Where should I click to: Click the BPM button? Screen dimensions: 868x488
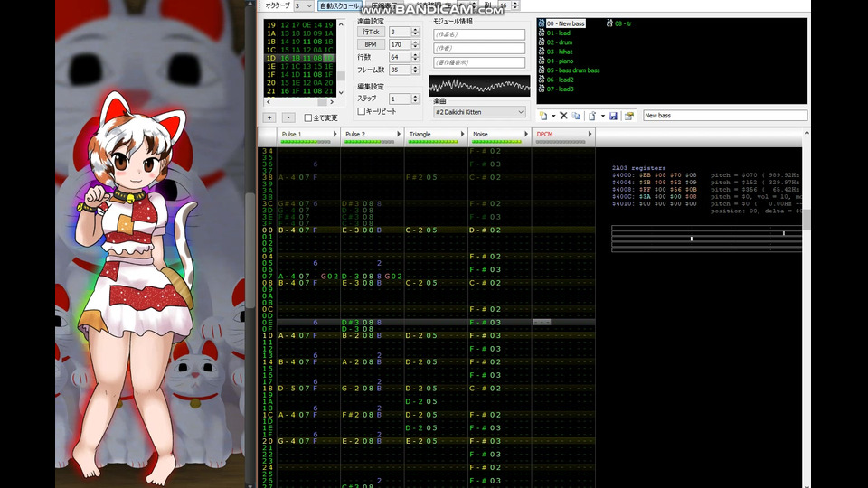(371, 44)
